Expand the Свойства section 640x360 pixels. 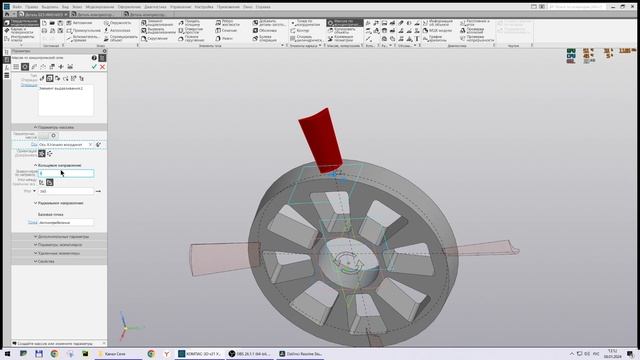(x=59, y=261)
